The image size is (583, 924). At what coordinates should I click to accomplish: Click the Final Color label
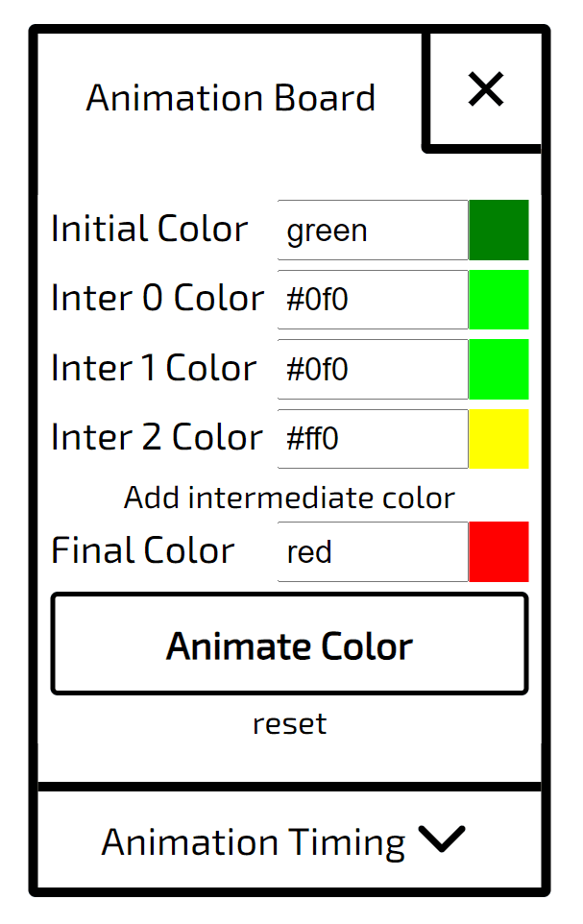click(143, 550)
